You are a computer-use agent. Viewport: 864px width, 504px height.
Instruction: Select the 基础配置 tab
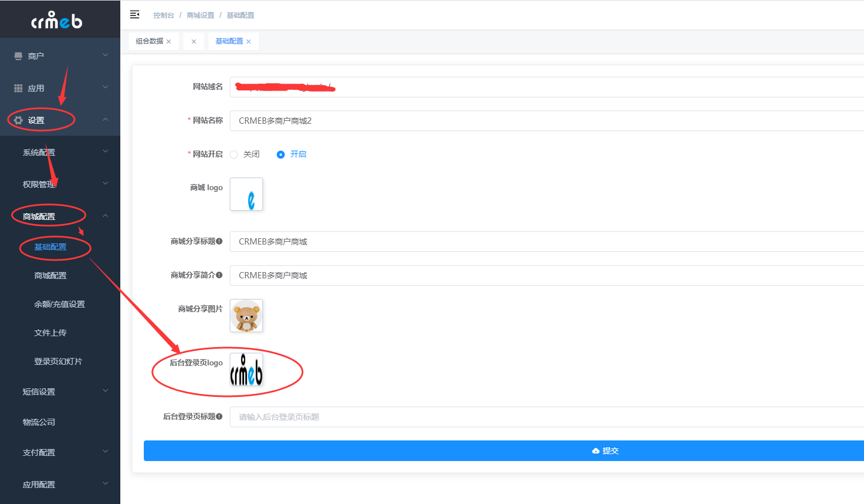coord(229,41)
